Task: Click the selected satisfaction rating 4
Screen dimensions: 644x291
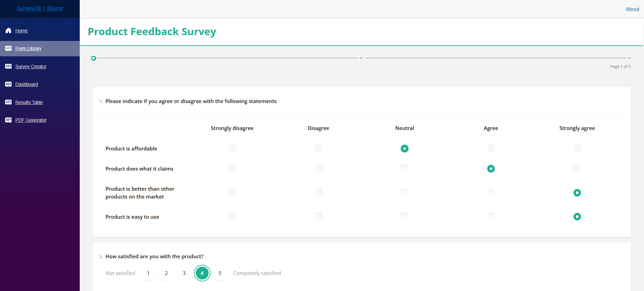Action: click(x=202, y=273)
